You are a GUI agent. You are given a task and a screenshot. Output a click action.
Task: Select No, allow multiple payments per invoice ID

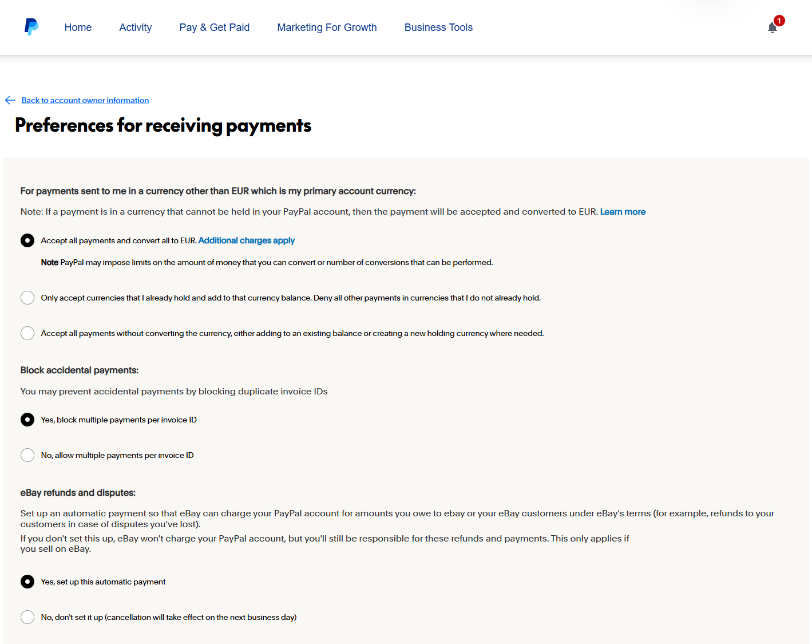point(27,455)
